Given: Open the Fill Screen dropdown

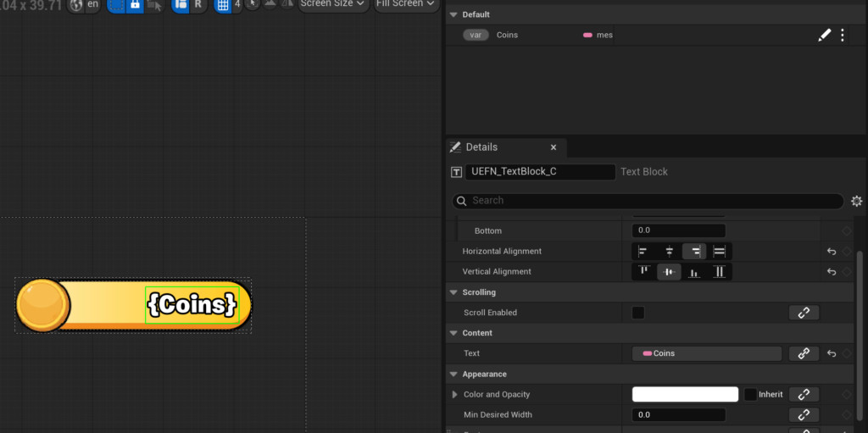Looking at the screenshot, I should (x=407, y=4).
